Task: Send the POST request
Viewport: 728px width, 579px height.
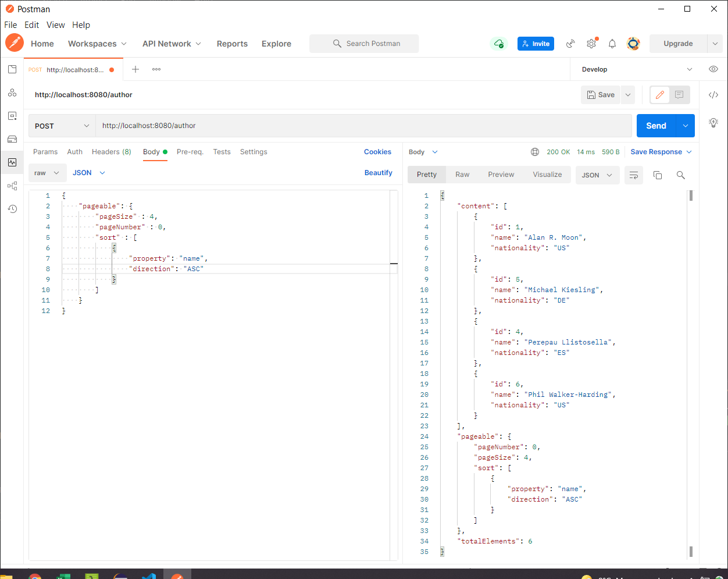Action: [656, 125]
